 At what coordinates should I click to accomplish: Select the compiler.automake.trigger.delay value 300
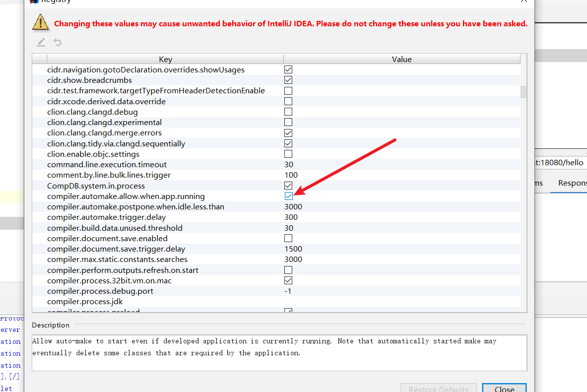point(291,217)
